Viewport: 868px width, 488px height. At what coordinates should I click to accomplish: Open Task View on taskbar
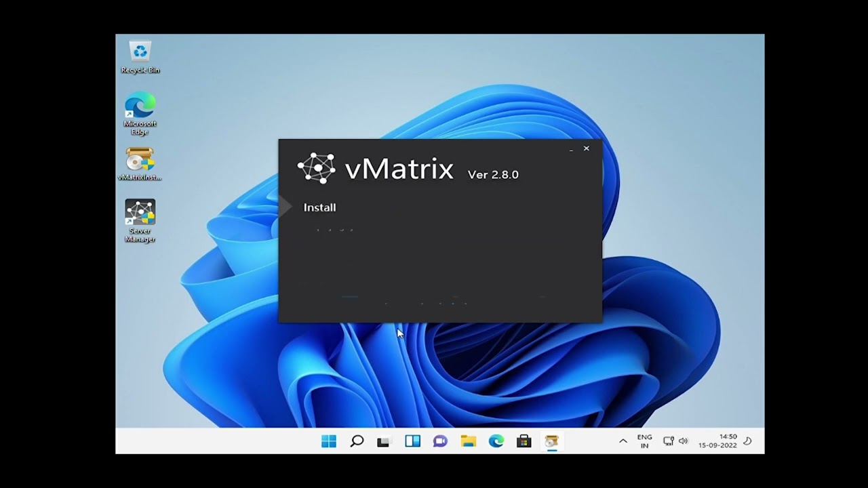point(384,441)
